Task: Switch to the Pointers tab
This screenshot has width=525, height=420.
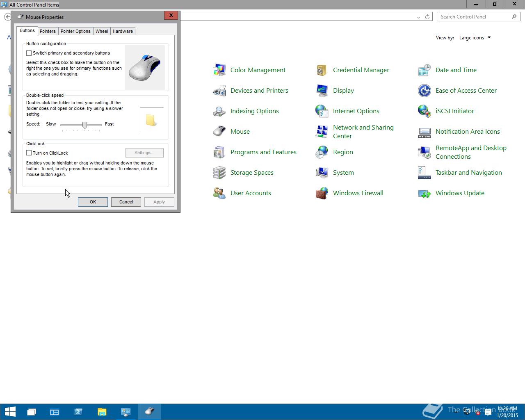Action: point(48,31)
